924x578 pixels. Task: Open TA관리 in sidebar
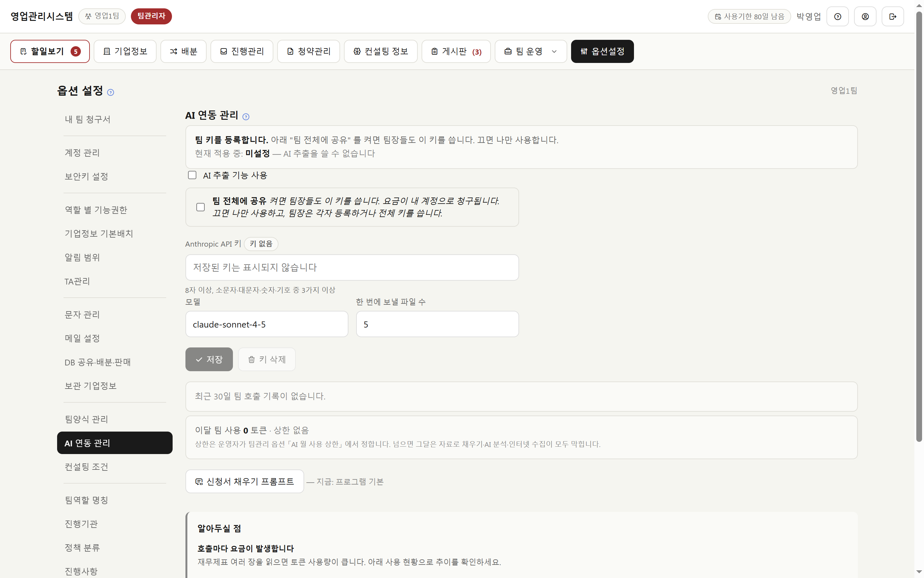(115, 281)
